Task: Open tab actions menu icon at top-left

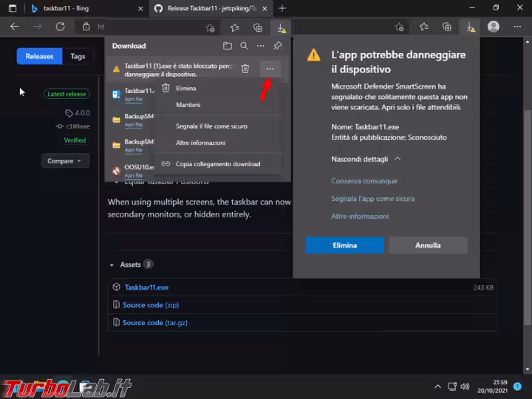Action: [x=13, y=8]
